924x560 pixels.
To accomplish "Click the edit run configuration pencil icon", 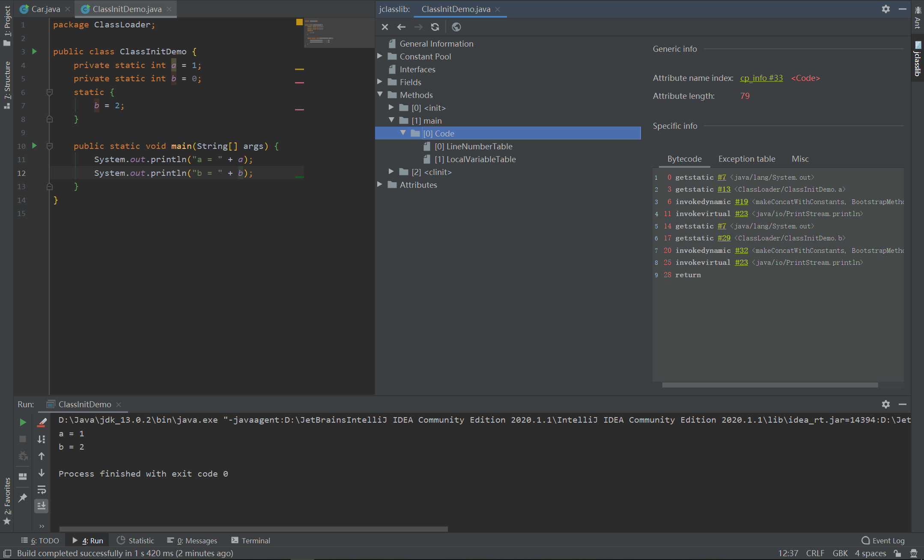I will tap(42, 422).
